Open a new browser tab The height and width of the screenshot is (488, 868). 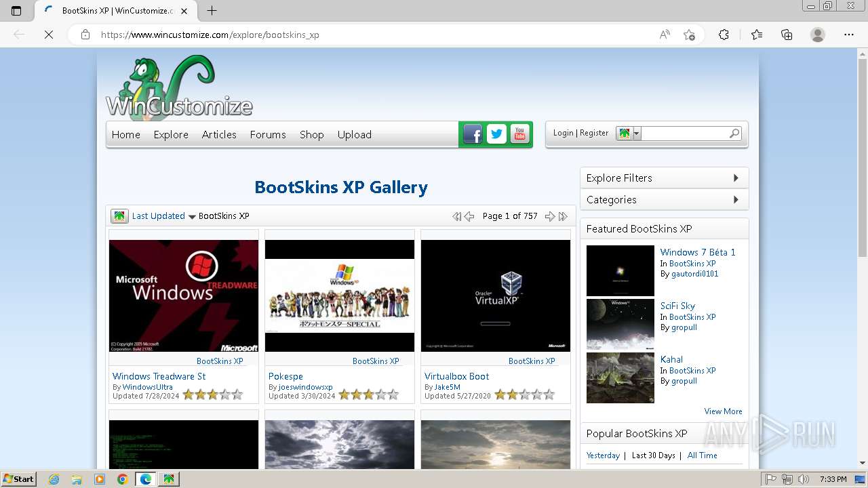pos(212,11)
